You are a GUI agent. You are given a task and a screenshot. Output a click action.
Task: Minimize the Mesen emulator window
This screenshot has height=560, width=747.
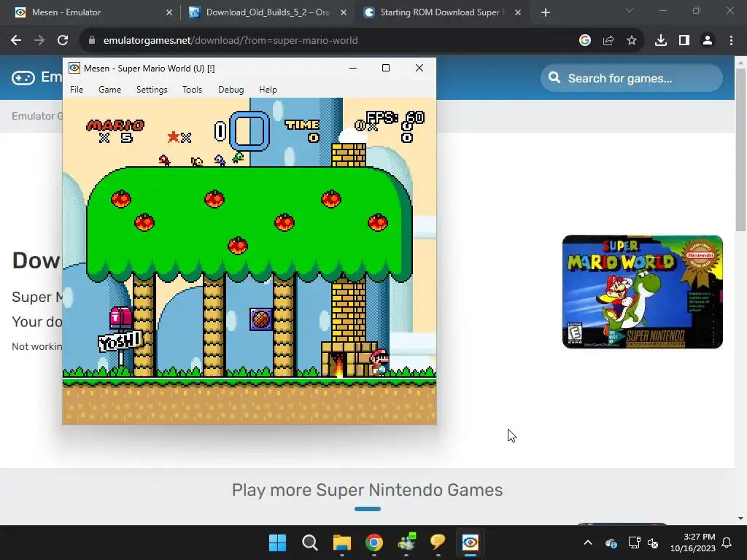353,68
